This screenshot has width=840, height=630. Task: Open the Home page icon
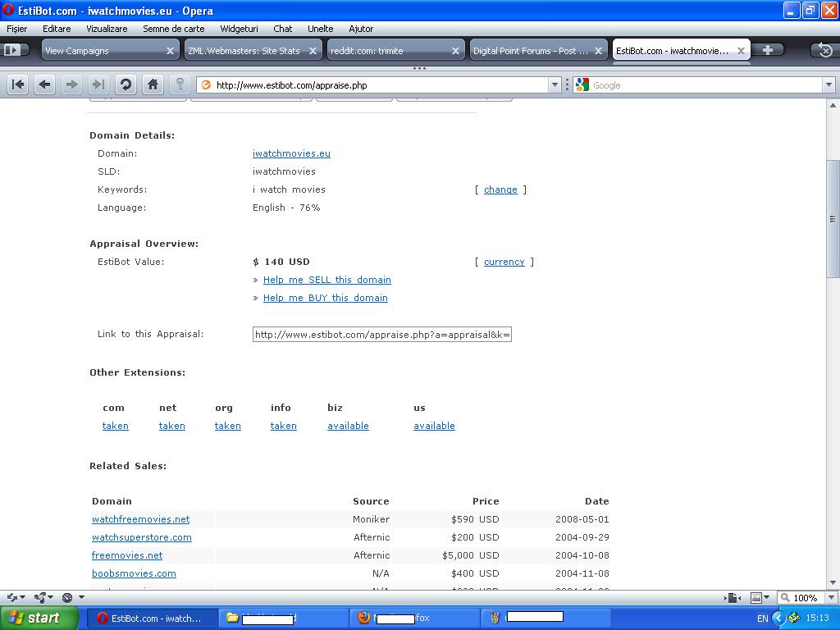point(153,84)
